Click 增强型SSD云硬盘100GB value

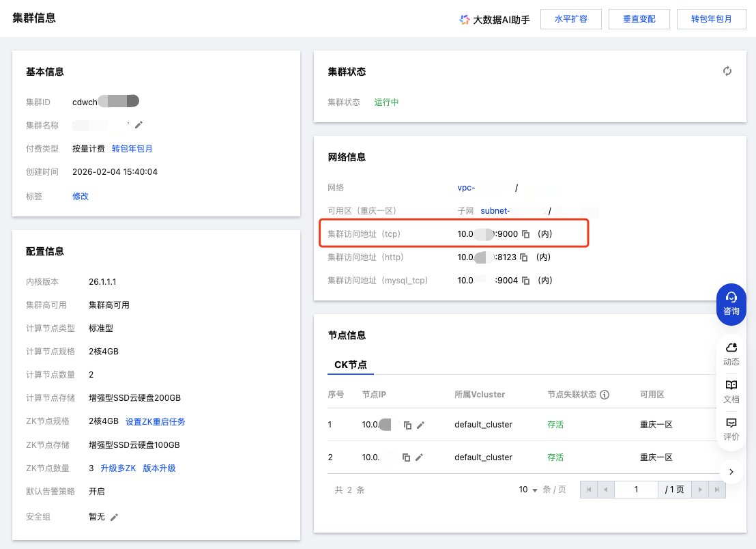click(134, 445)
